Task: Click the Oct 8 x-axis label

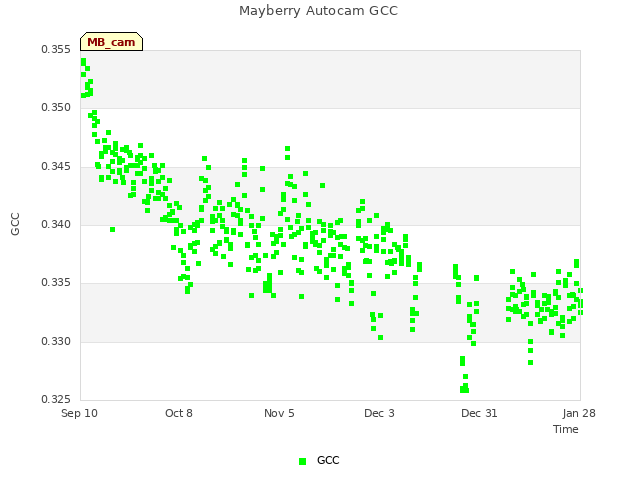Action: pos(179,413)
